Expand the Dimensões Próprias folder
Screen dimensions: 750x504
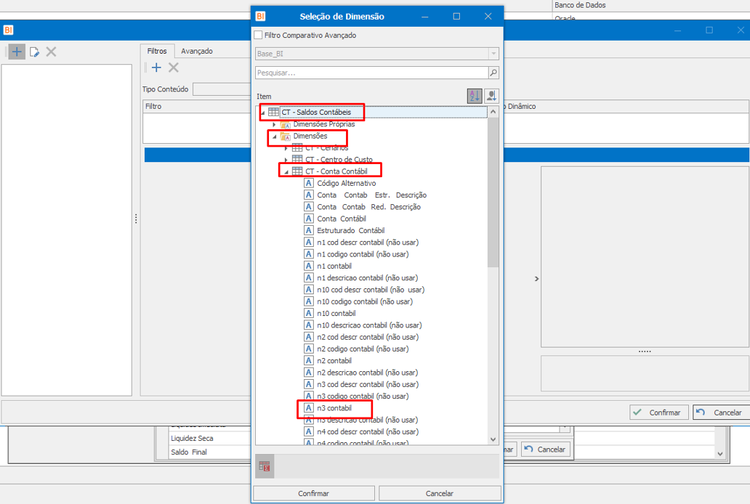(274, 124)
